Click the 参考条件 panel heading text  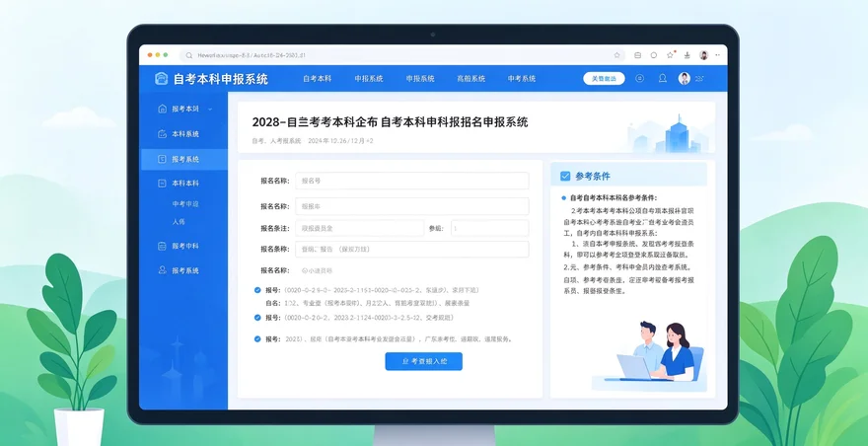(593, 177)
